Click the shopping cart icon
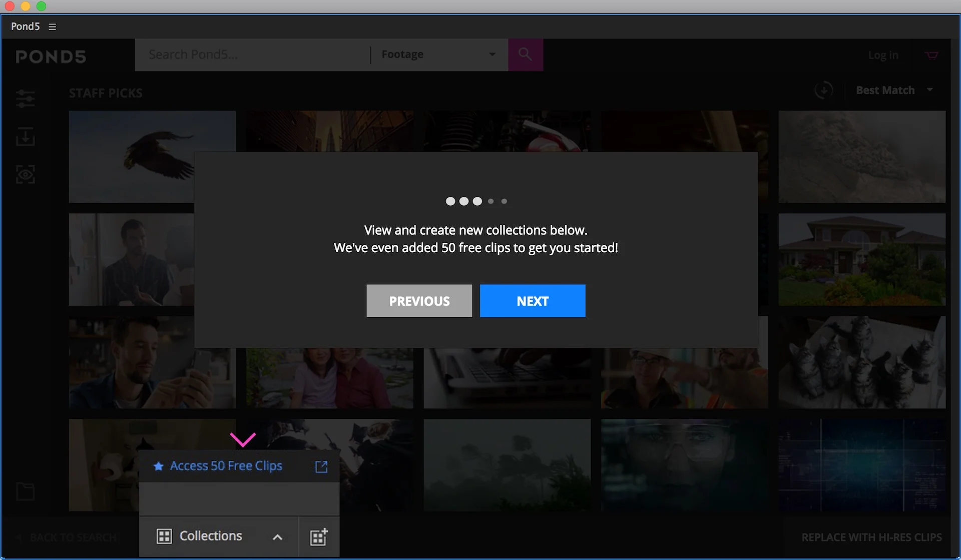The height and width of the screenshot is (560, 961). pos(931,55)
